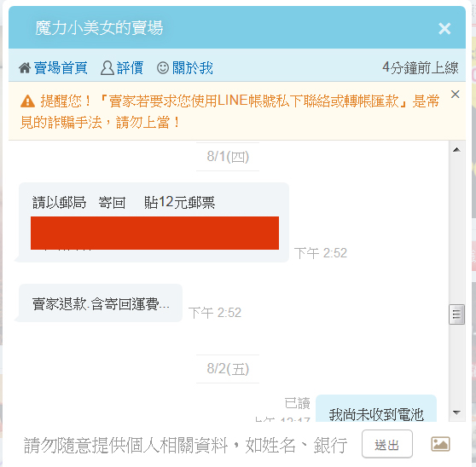476x467 pixels.
Task: Click the smiley icon next to 關於我
Action: (163, 67)
